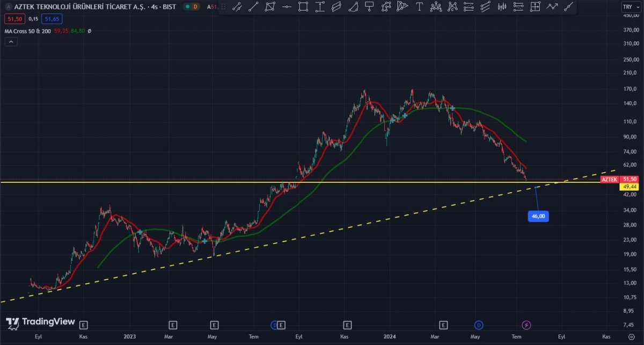Image resolution: width=644 pixels, height=345 pixels.
Task: Click the 90,00 level on the price axis
Action: pyautogui.click(x=630, y=136)
